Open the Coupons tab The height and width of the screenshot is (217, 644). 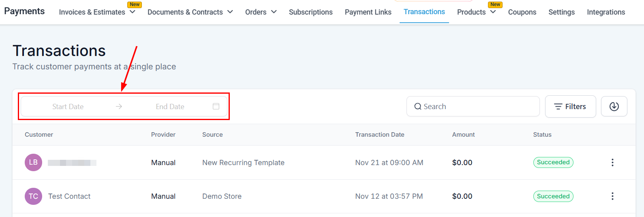point(522,12)
